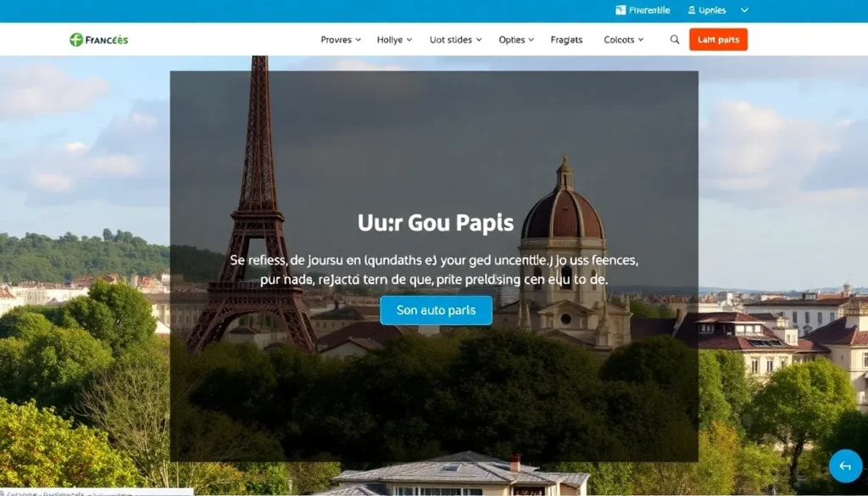Open the search magnifier icon
Viewport: 868px width, 496px height.
coord(674,40)
